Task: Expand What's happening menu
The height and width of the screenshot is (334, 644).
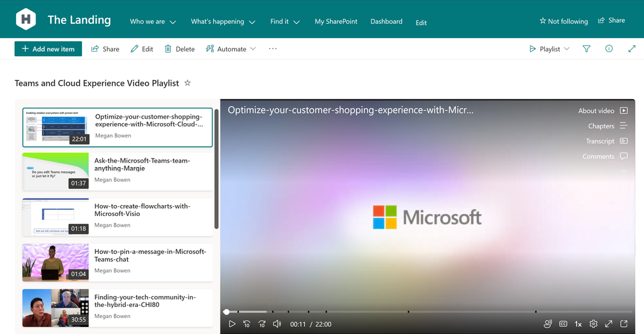Action: (223, 22)
